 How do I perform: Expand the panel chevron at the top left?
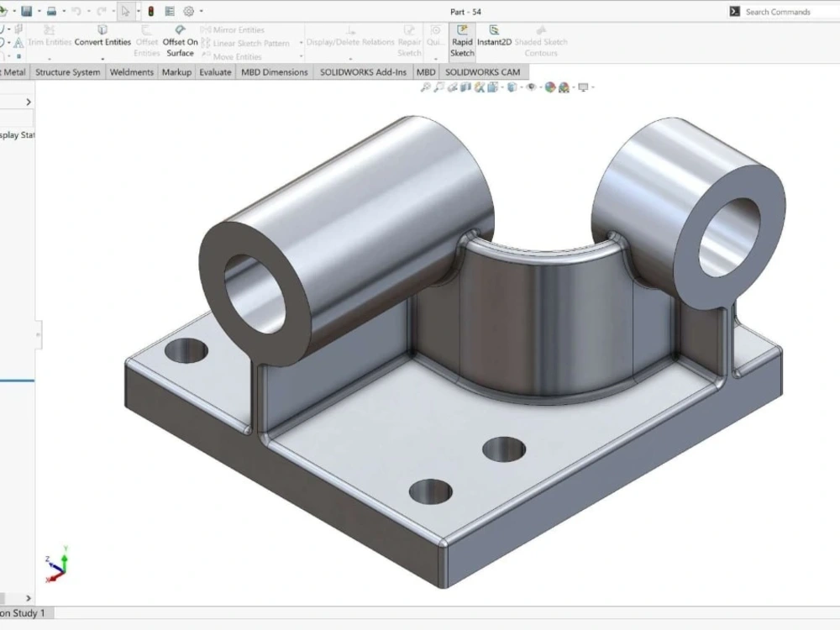tap(29, 102)
